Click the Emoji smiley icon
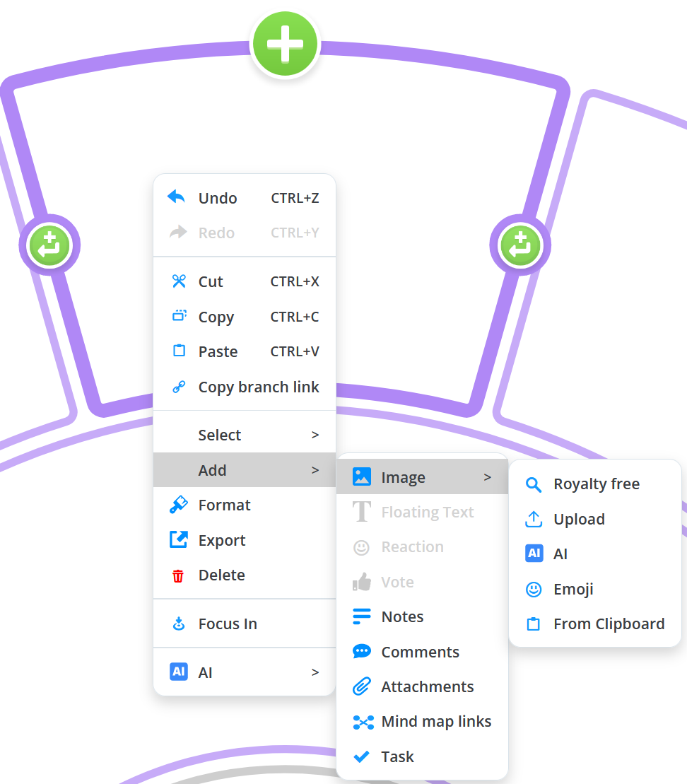Screen dimensions: 687x784 coord(534,589)
